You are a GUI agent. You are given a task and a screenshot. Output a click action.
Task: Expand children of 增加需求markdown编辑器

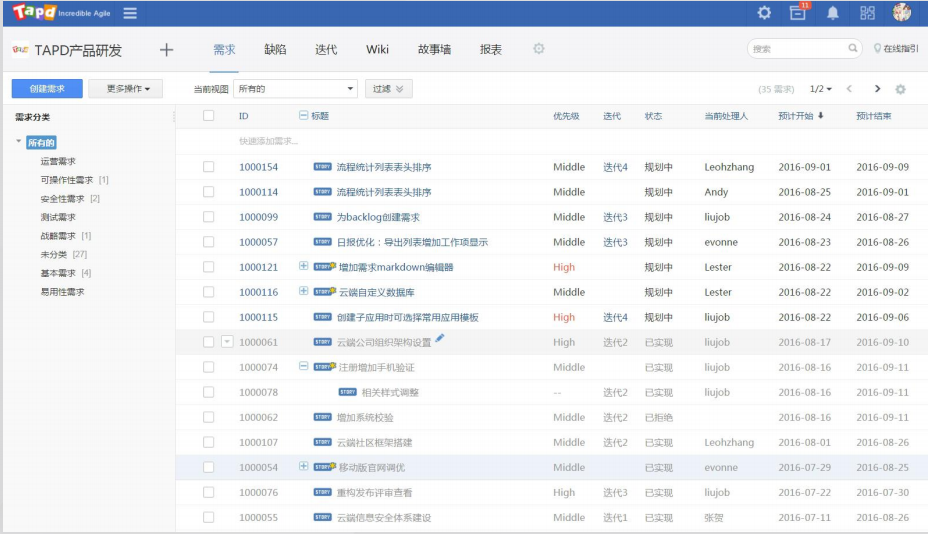[x=304, y=266]
